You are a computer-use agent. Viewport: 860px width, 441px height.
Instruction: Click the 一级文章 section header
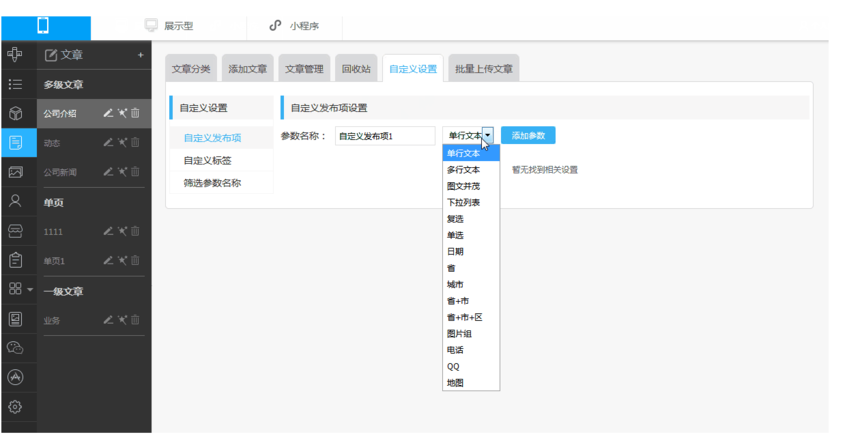coord(64,291)
